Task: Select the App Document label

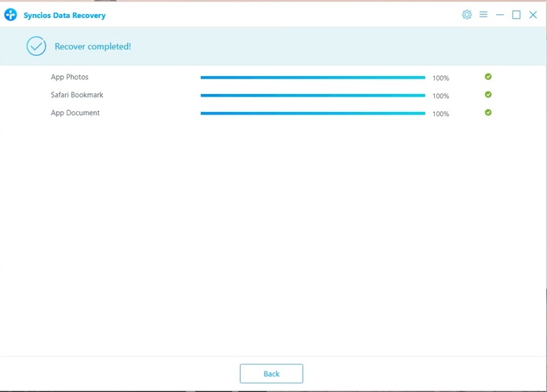Action: 75,113
